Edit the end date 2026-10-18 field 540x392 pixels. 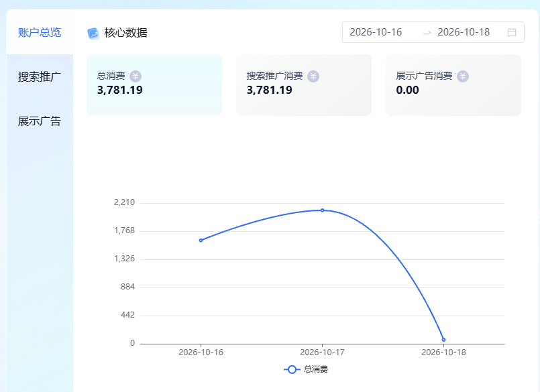coord(464,32)
